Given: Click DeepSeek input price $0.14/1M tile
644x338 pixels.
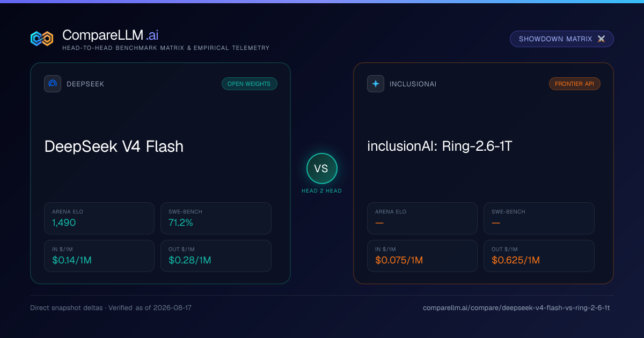Looking at the screenshot, I should [99, 256].
